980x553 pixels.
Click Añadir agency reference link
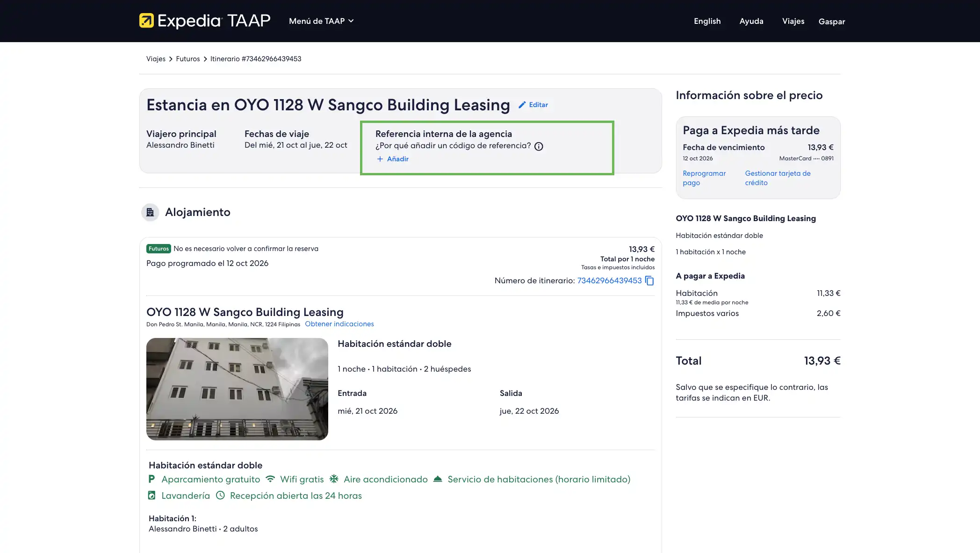click(x=398, y=159)
